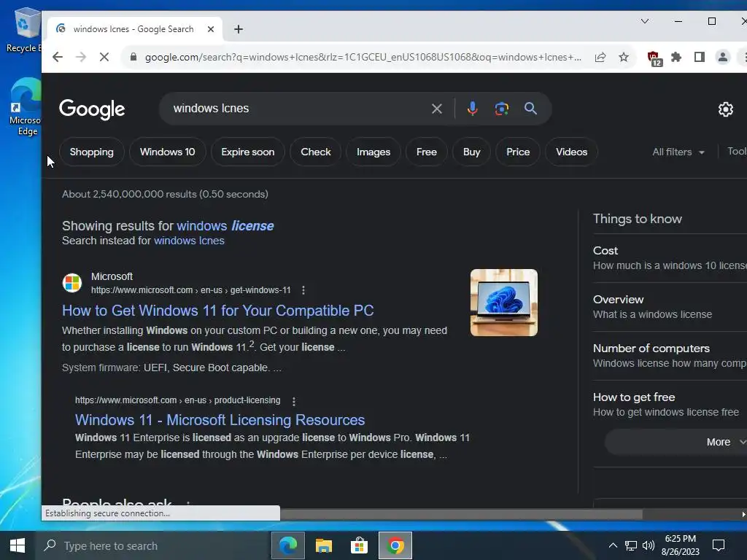
Task: Stop loading the page with X button
Action: tap(104, 57)
